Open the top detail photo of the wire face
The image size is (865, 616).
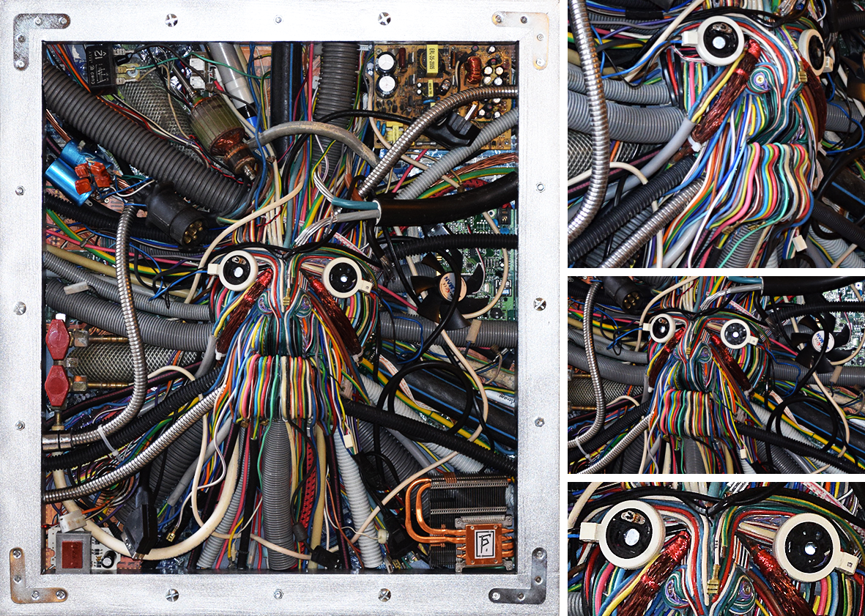(x=716, y=133)
